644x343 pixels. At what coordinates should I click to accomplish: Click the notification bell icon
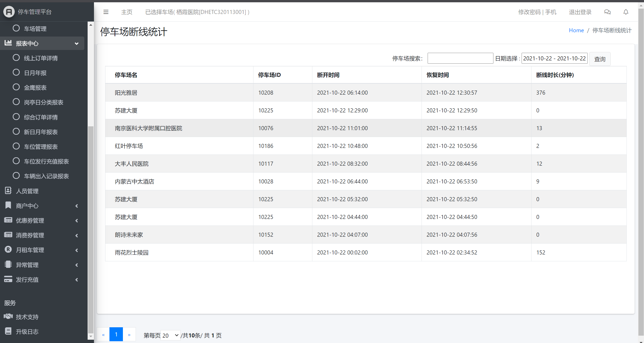pos(626,12)
